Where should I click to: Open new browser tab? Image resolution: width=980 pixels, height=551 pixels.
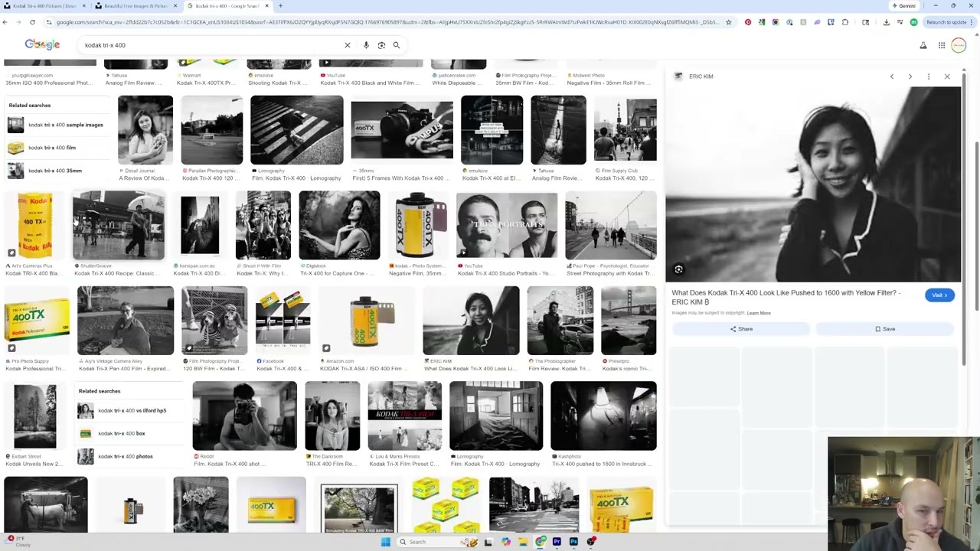coord(280,6)
